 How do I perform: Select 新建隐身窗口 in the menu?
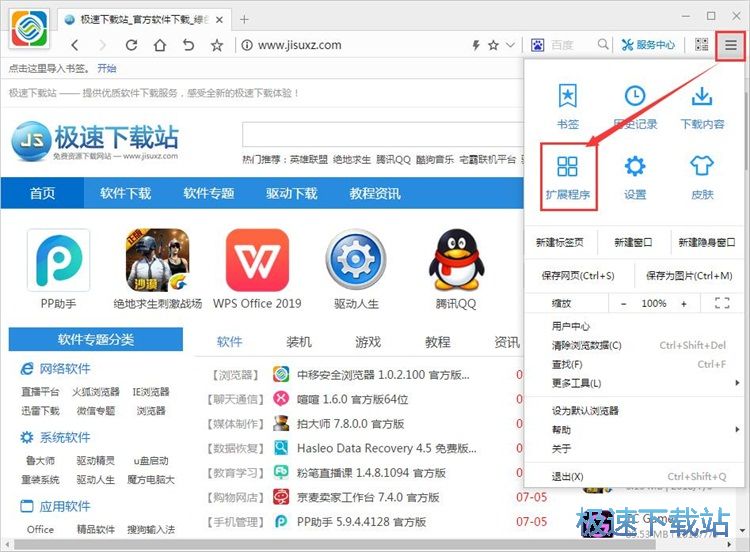pos(706,243)
